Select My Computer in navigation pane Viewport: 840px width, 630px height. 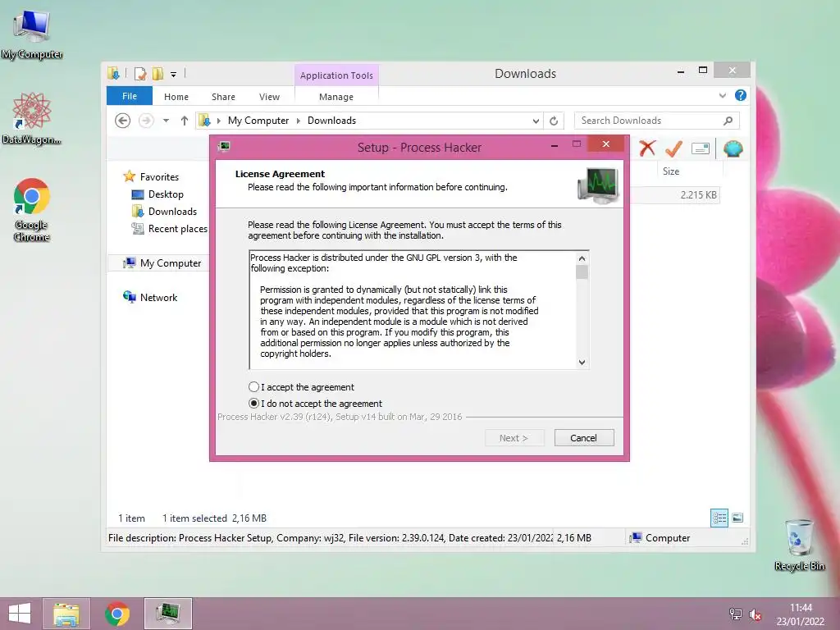point(171,263)
